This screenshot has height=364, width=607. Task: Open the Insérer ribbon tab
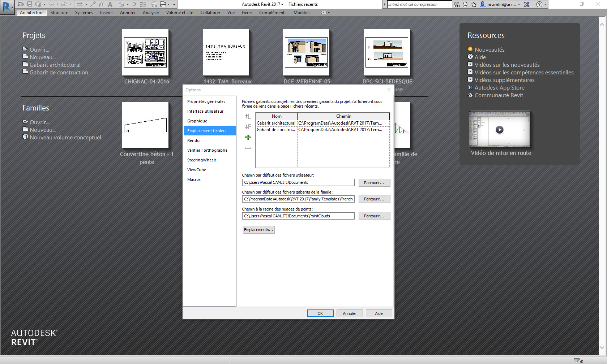pos(106,13)
